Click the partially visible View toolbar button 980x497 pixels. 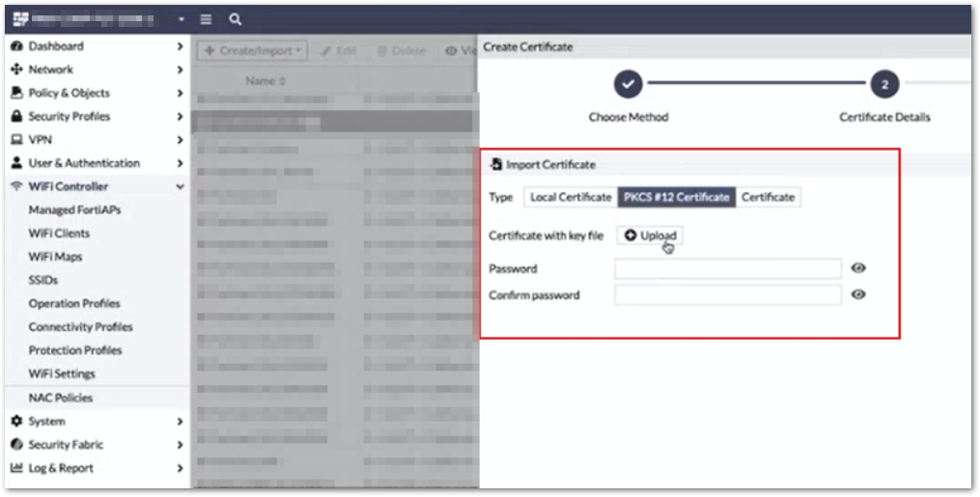click(x=460, y=51)
